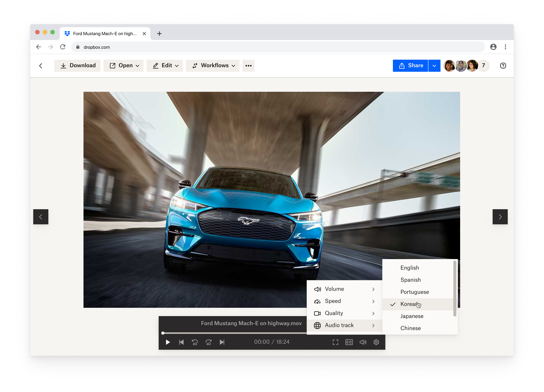This screenshot has width=544, height=392.
Task: Select Chinese from audio track menu
Action: (410, 328)
